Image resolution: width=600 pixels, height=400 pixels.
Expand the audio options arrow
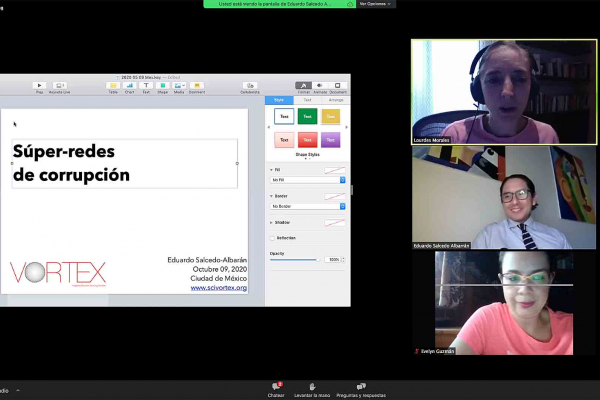tap(18, 390)
